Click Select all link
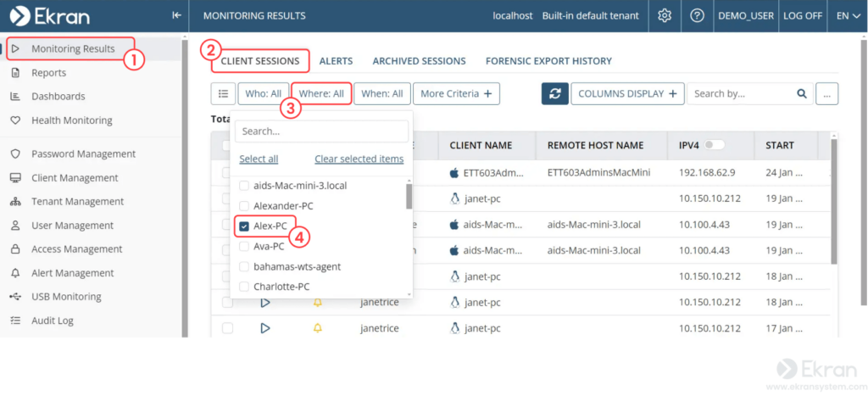The height and width of the screenshot is (413, 868). click(x=259, y=159)
